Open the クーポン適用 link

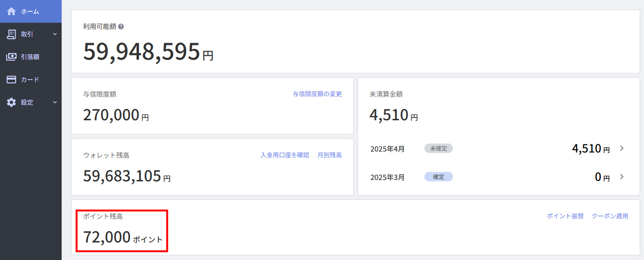(x=610, y=216)
